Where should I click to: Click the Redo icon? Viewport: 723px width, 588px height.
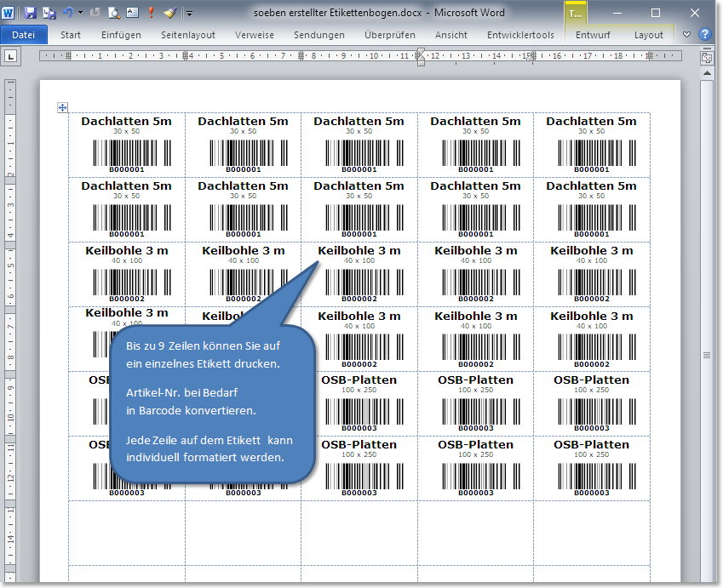[95, 13]
